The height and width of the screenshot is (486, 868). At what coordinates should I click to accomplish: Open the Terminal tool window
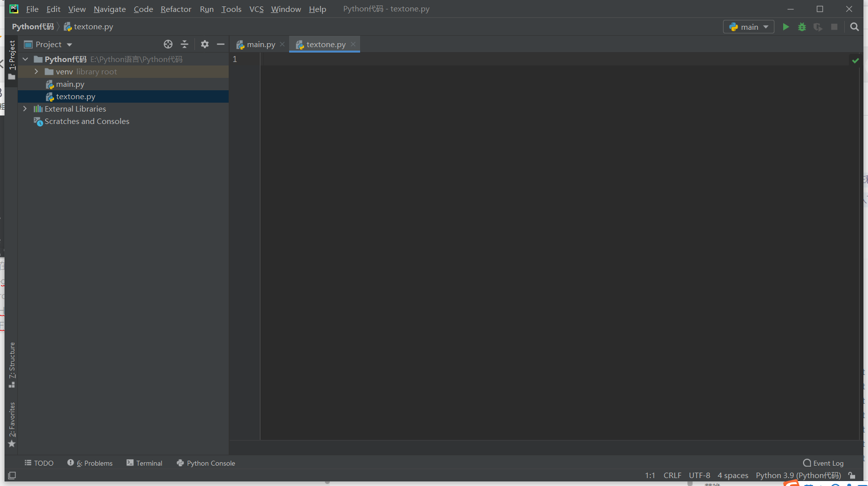coord(144,463)
